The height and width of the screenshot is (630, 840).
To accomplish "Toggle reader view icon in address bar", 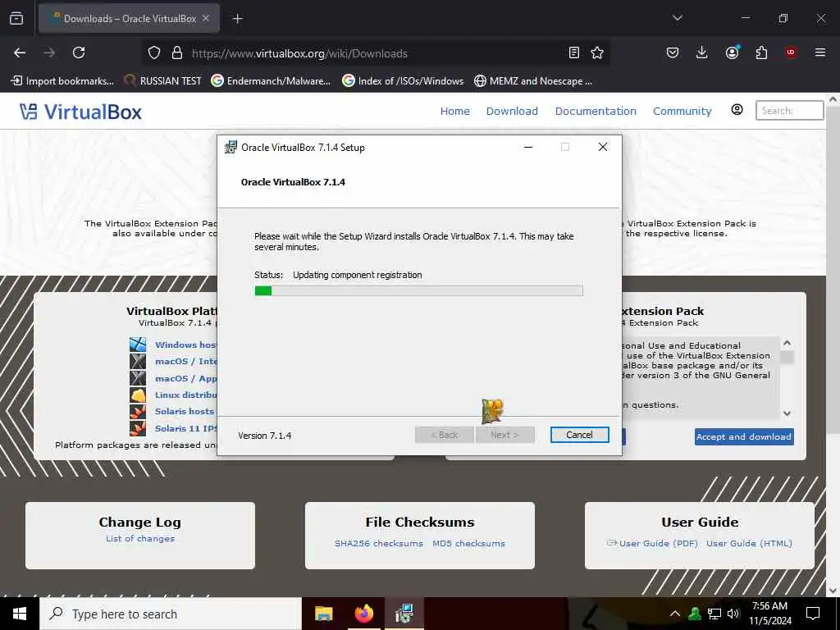I will pyautogui.click(x=573, y=52).
